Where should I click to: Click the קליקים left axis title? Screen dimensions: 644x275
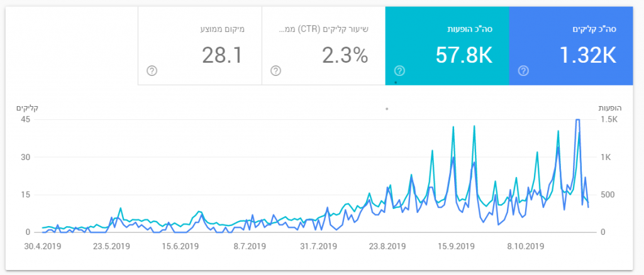tap(27, 108)
